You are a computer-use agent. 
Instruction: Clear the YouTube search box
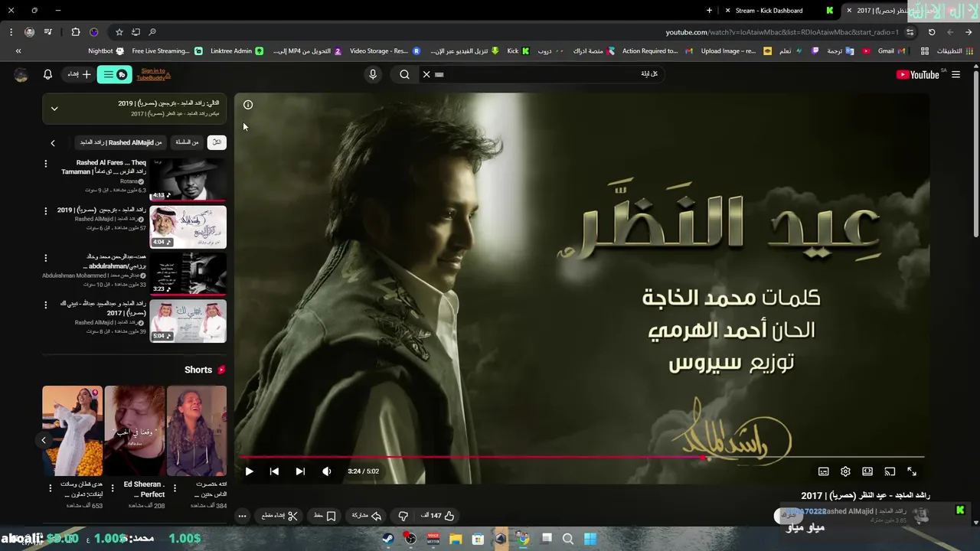[426, 74]
